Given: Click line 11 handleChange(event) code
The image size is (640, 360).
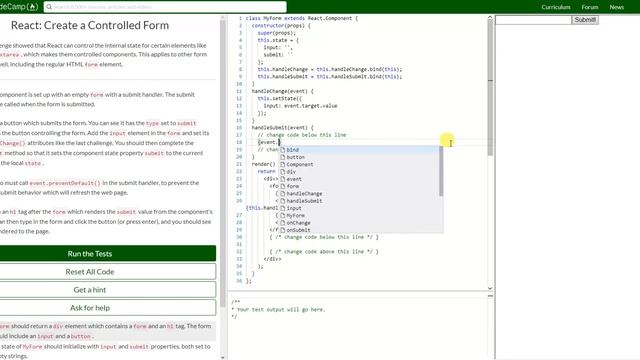Looking at the screenshot, I should (x=282, y=91).
